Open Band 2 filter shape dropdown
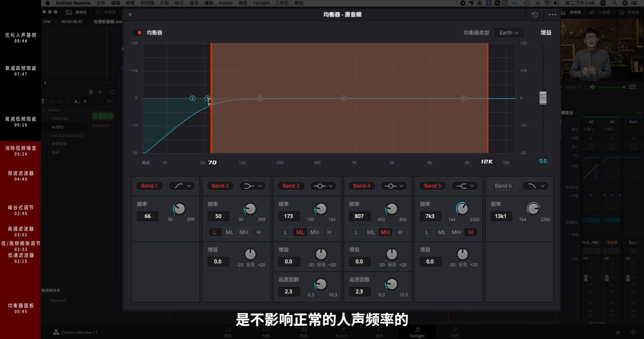644x339 pixels. (x=252, y=186)
